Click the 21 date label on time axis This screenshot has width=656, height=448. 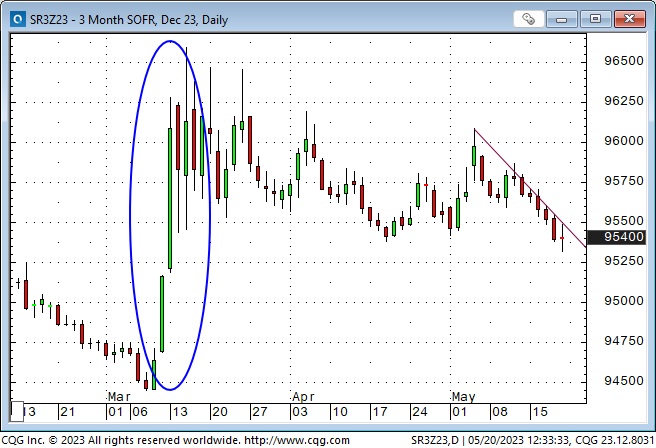(68, 412)
